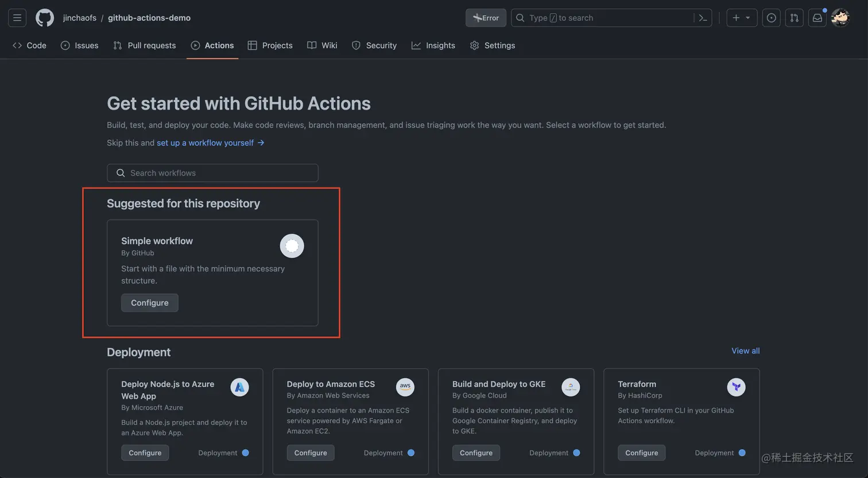The height and width of the screenshot is (478, 868).
Task: Configure Deploy to Amazon ECS
Action: click(x=311, y=453)
